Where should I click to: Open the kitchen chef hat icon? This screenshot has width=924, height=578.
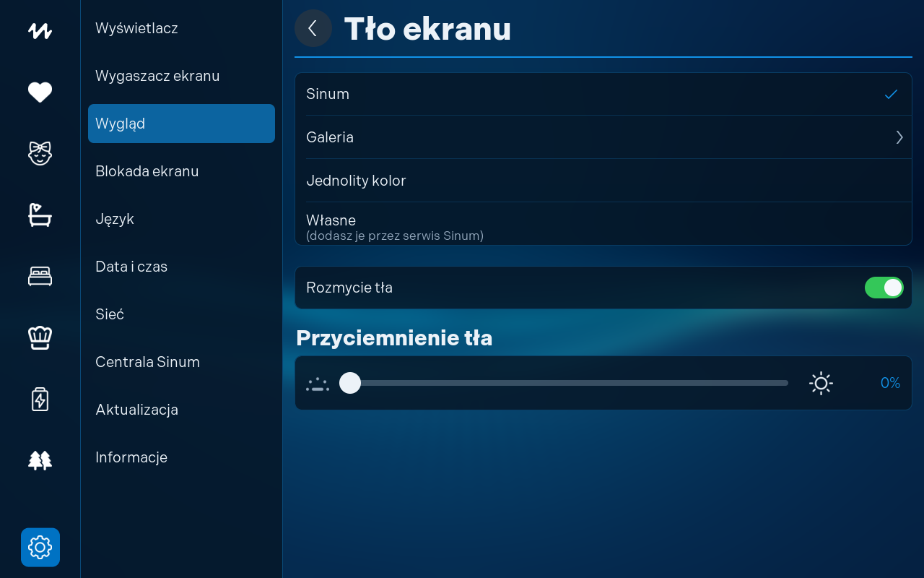pos(40,337)
